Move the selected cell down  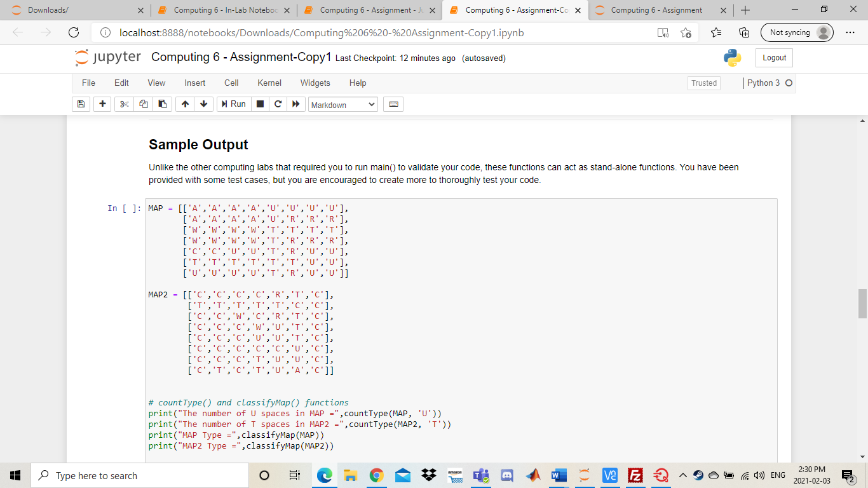203,104
